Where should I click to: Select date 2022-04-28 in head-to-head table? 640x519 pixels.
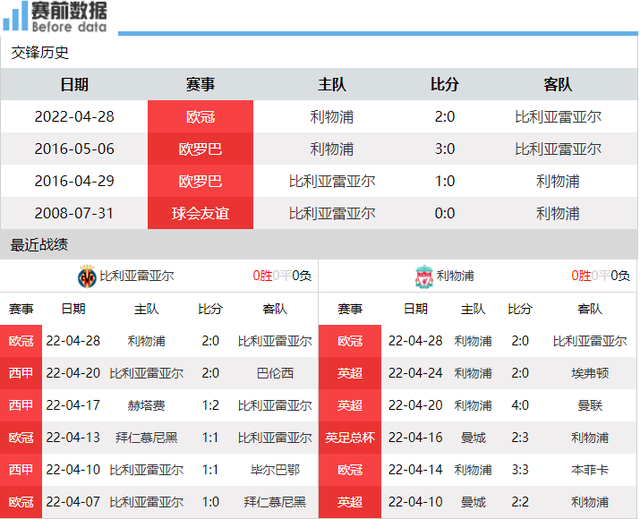(74, 117)
